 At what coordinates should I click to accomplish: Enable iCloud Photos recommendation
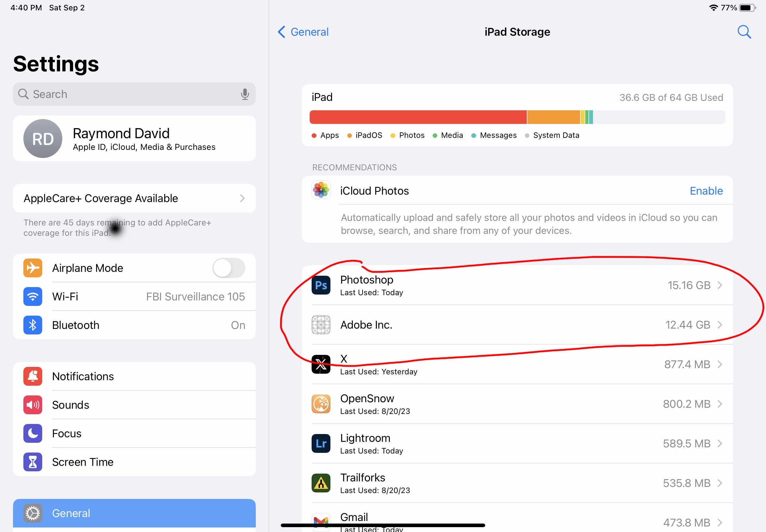(706, 191)
